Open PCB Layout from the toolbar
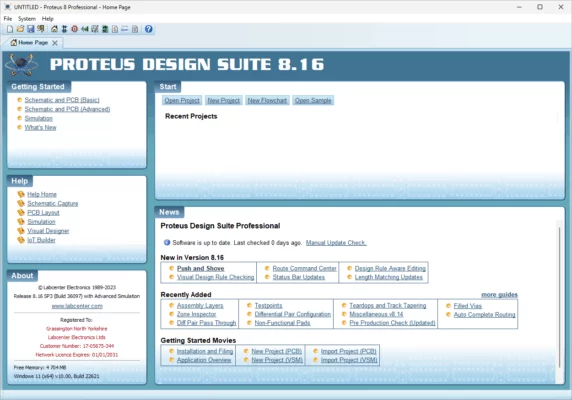 click(74, 29)
